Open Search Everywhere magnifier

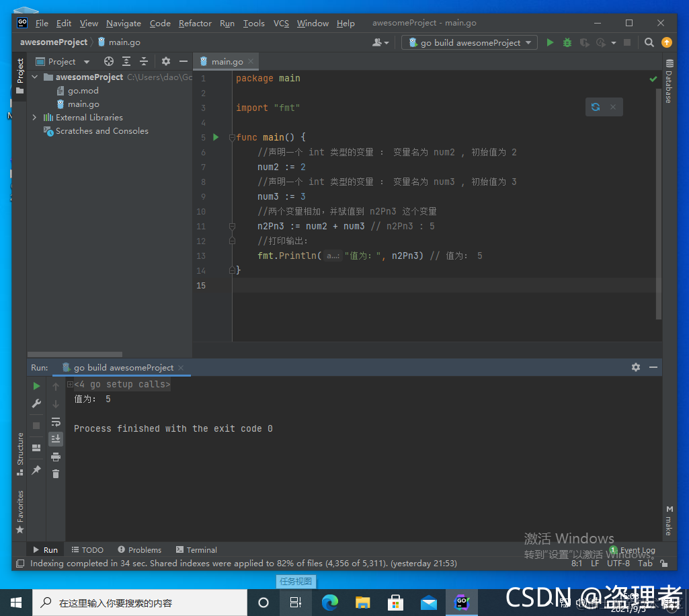click(x=649, y=42)
